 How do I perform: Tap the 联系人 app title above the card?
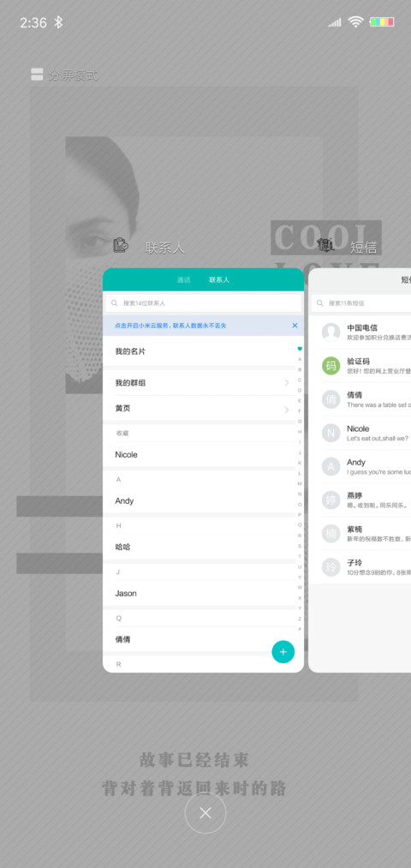pyautogui.click(x=165, y=248)
